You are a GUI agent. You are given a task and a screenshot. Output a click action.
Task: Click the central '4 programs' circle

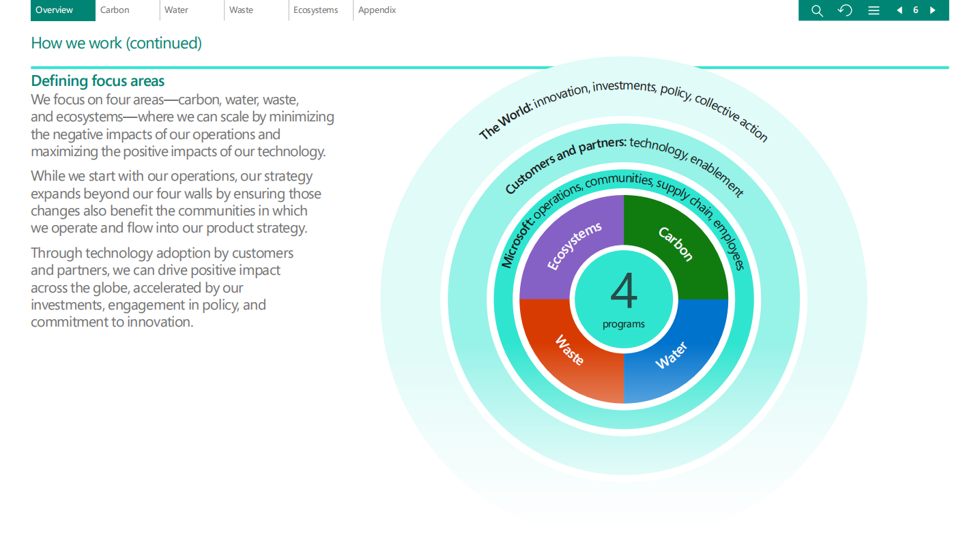click(x=624, y=299)
